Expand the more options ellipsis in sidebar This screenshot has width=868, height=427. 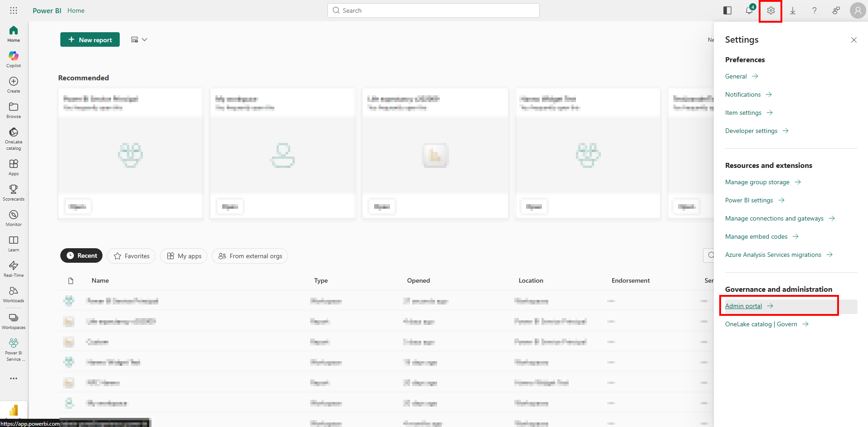pos(14,378)
